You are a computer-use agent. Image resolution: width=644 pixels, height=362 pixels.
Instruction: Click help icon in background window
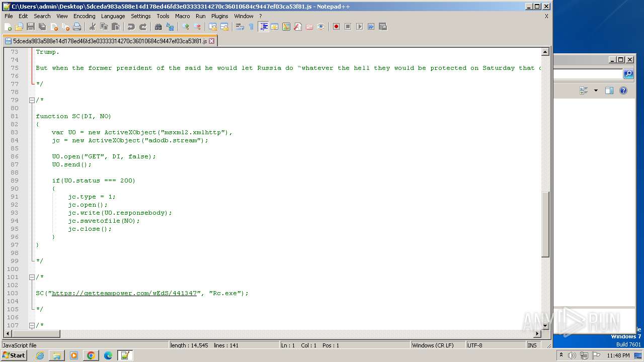pos(623,90)
